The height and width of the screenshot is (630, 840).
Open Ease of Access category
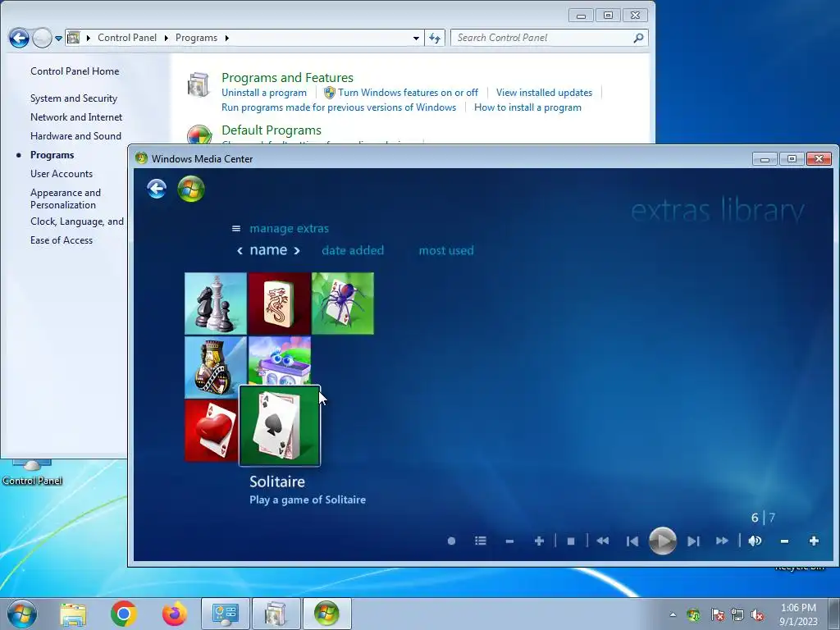click(x=62, y=240)
